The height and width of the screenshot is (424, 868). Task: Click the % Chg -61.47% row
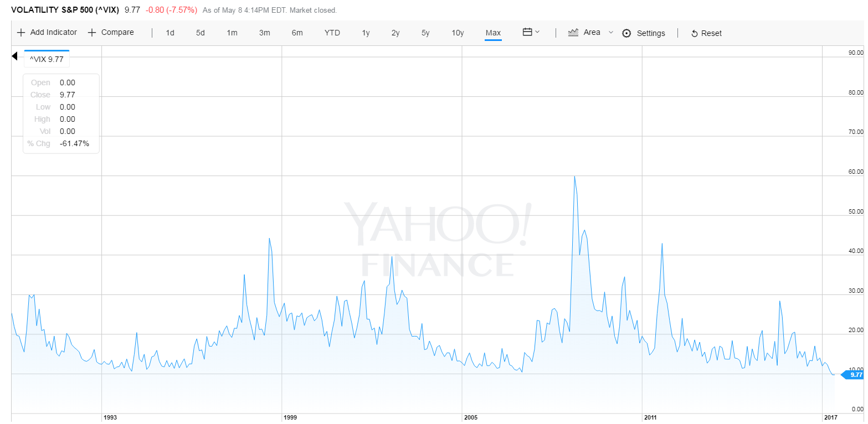58,143
